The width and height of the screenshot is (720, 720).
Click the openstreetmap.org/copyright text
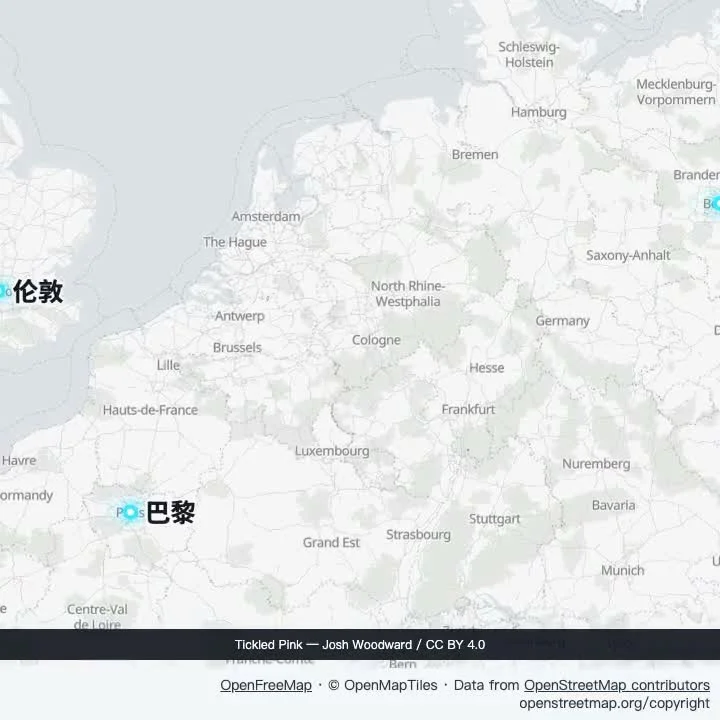(614, 703)
